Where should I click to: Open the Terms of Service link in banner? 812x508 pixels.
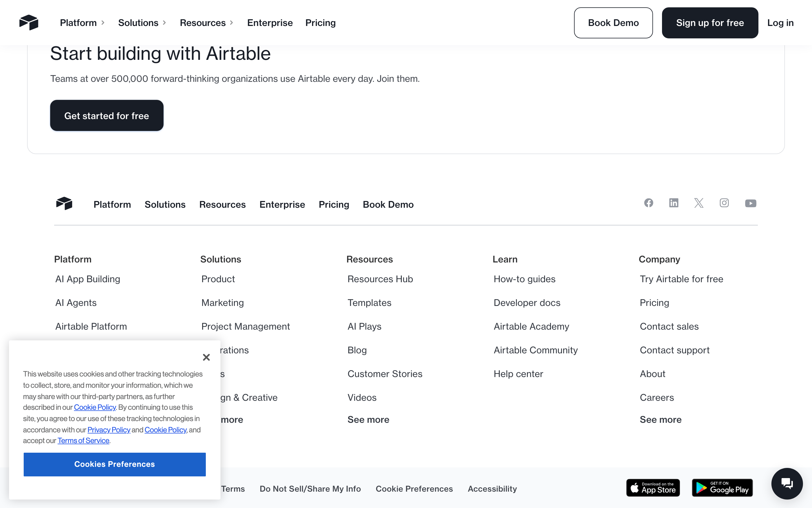coord(83,441)
